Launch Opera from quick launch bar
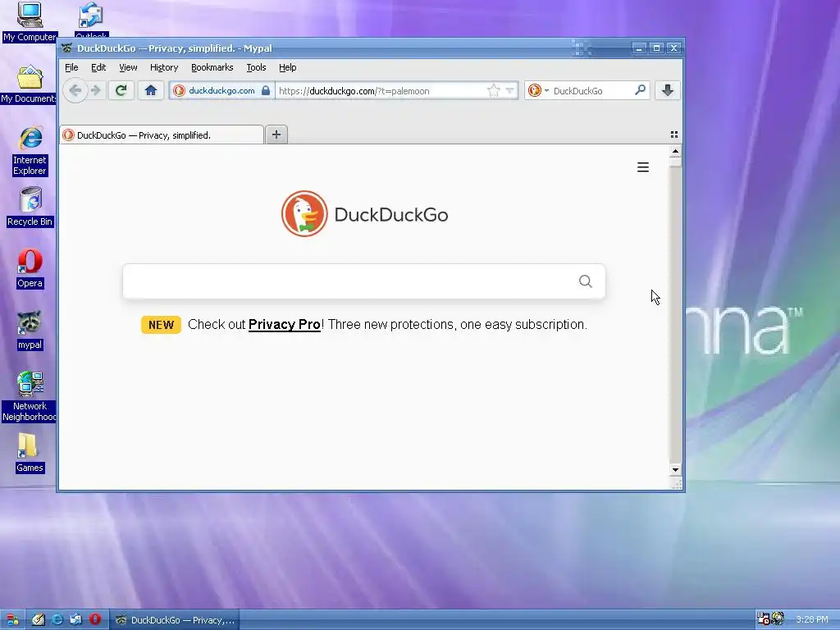 coord(95,619)
